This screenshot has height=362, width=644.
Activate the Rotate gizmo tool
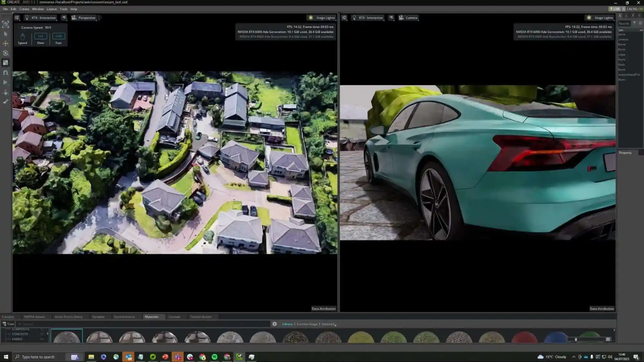click(x=5, y=53)
